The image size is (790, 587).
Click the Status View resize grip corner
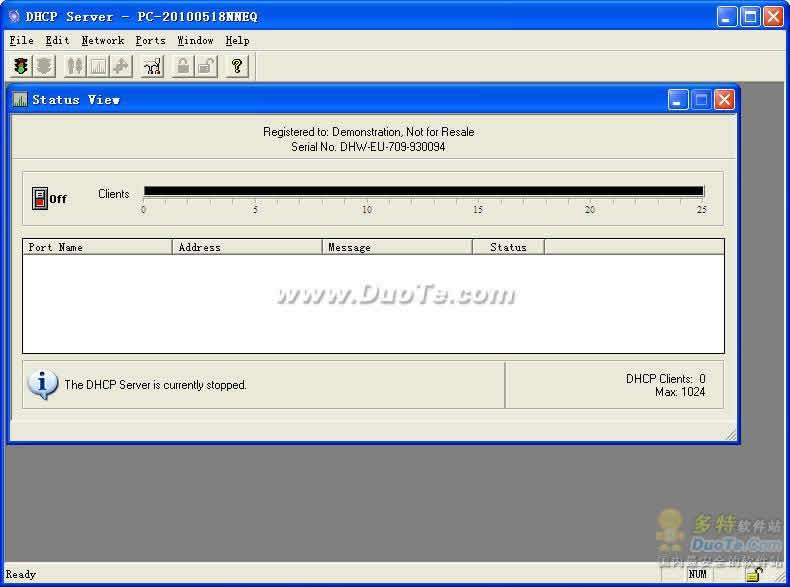(x=731, y=434)
